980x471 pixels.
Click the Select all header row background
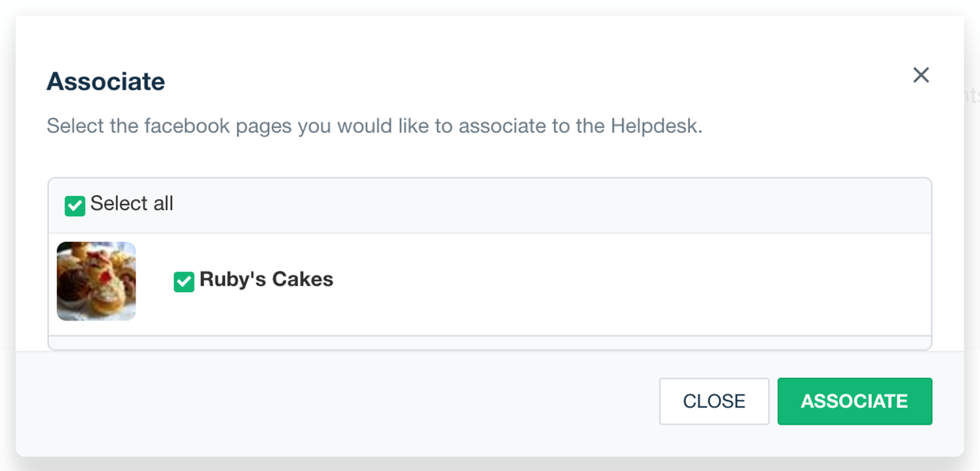[x=524, y=205]
